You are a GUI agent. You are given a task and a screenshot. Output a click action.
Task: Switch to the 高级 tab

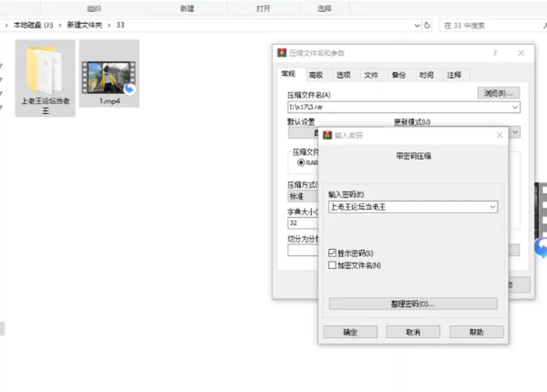tap(316, 75)
